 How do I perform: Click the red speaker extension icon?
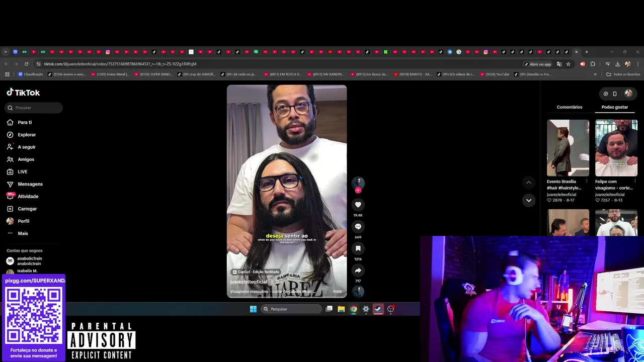582,64
